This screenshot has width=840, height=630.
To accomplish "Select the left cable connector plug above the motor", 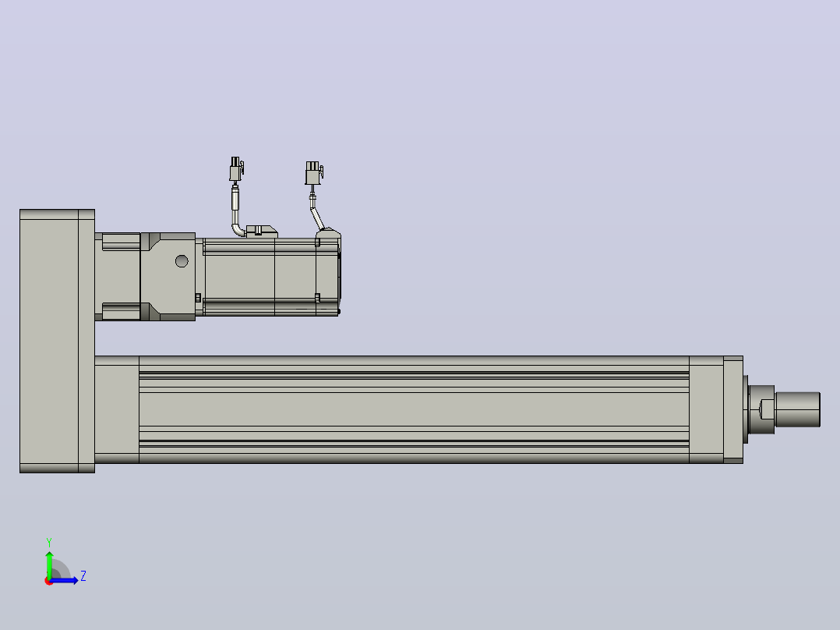I will coord(236,169).
